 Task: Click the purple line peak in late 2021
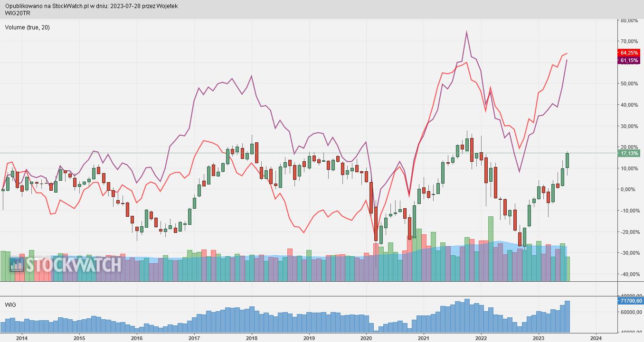(466, 32)
